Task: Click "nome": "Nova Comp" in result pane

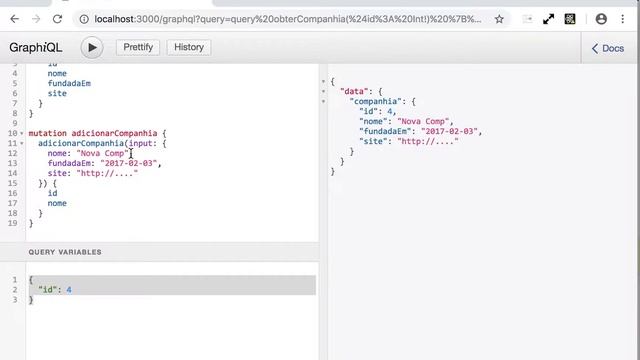Action: coord(406,121)
